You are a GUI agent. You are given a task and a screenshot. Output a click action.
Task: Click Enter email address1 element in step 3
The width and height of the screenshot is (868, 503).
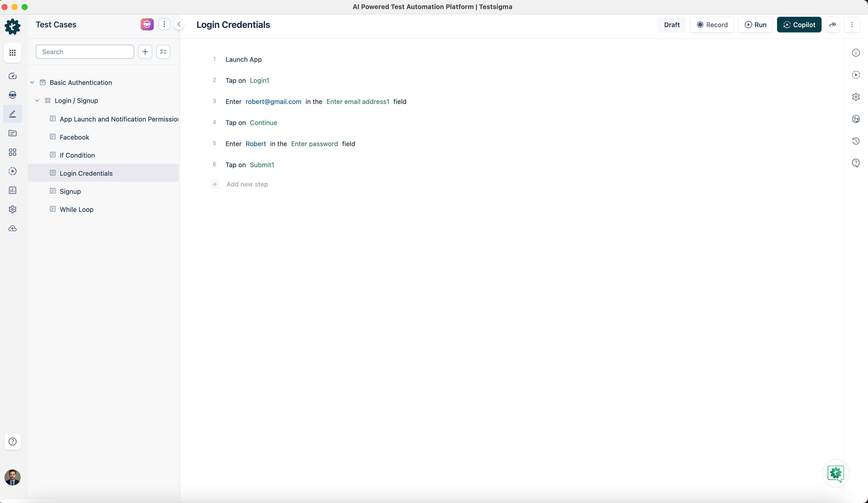[358, 102]
